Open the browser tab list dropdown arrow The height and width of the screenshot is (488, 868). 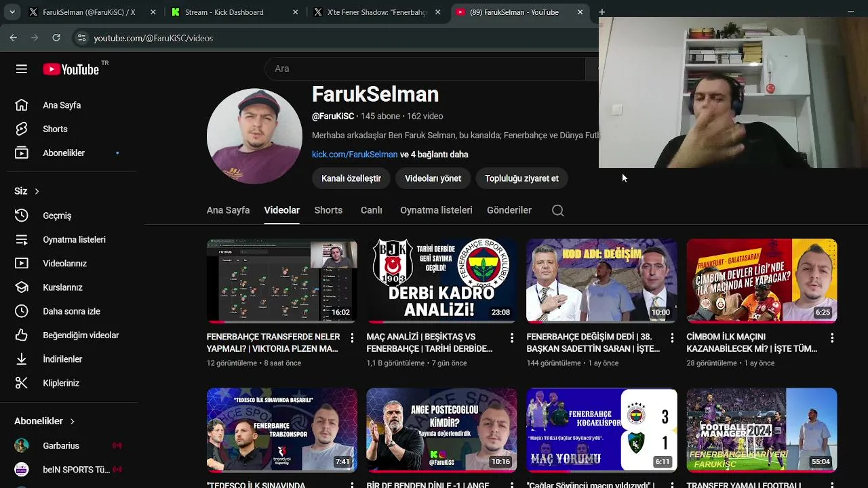click(x=12, y=12)
